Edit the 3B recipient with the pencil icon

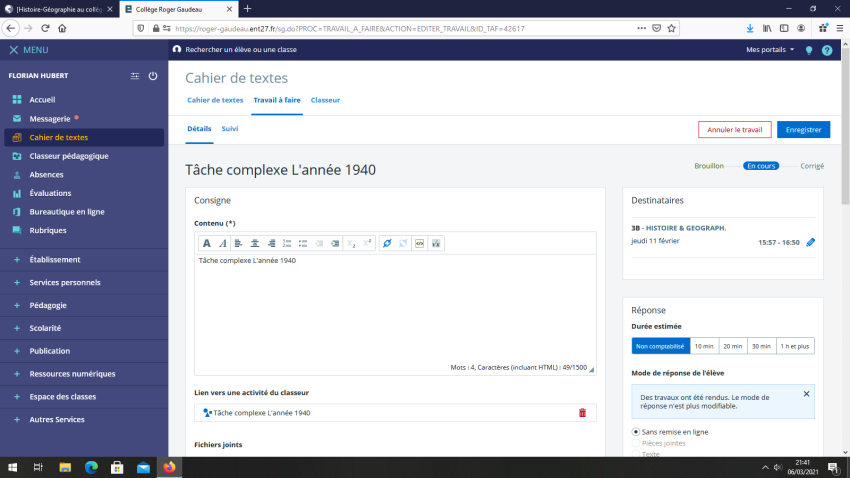pyautogui.click(x=810, y=242)
